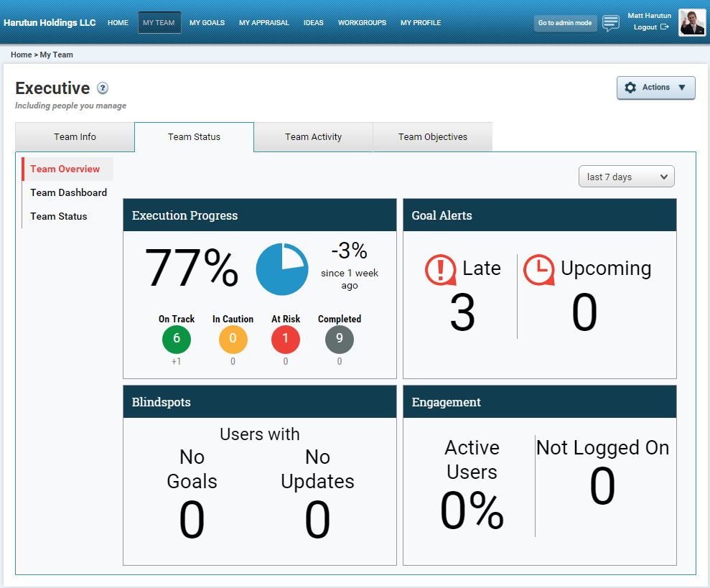
Task: Open MY TEAM navigation item
Action: pos(159,23)
